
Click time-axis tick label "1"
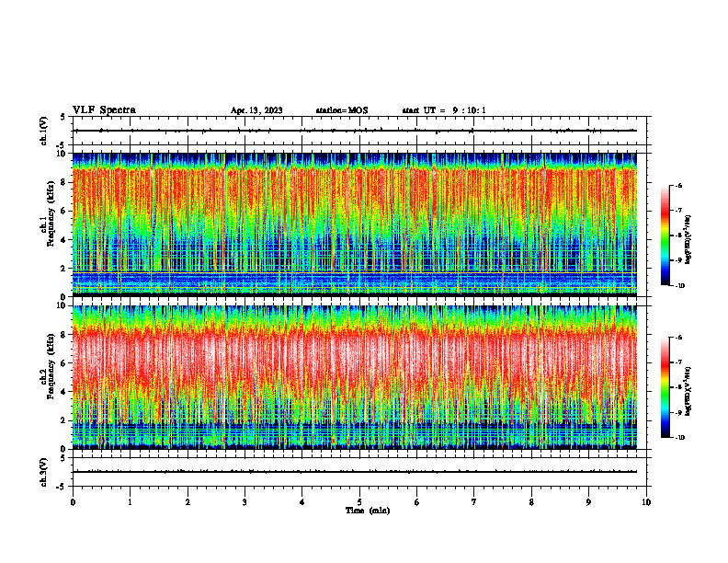130,502
